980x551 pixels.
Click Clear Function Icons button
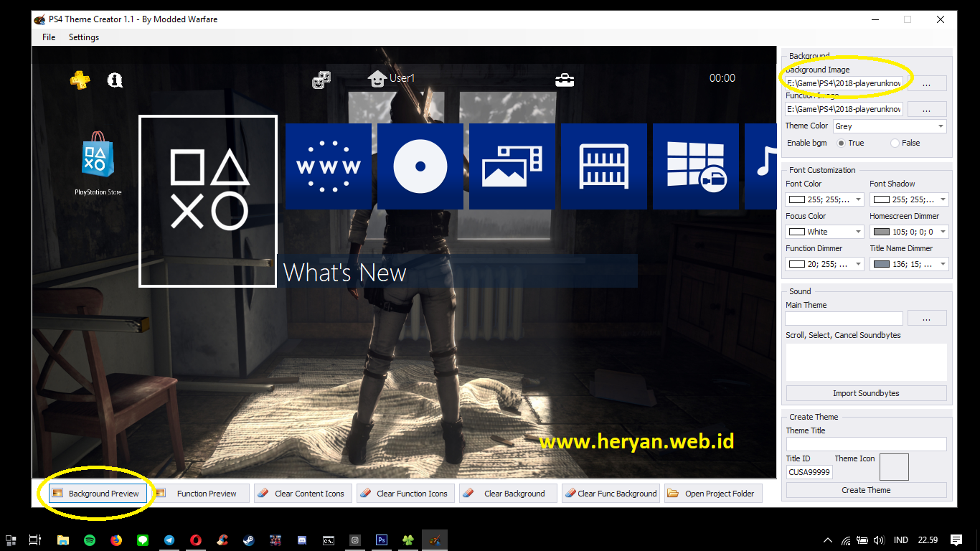[x=405, y=494]
